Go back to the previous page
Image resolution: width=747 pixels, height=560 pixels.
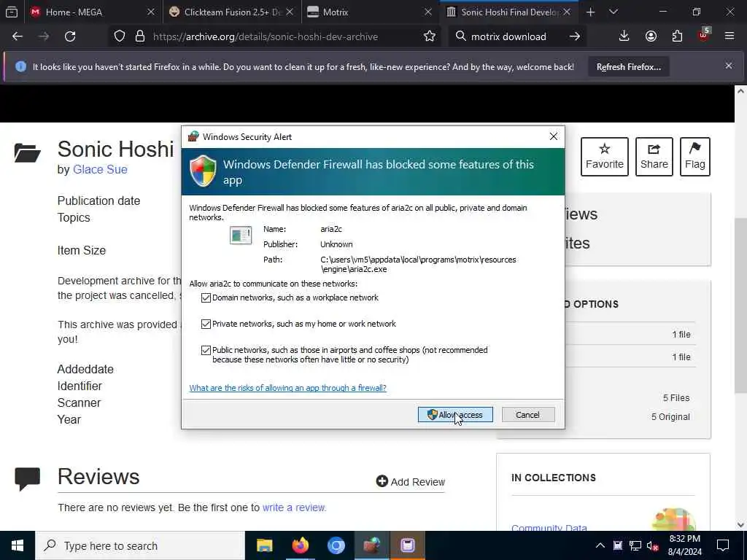tap(18, 36)
